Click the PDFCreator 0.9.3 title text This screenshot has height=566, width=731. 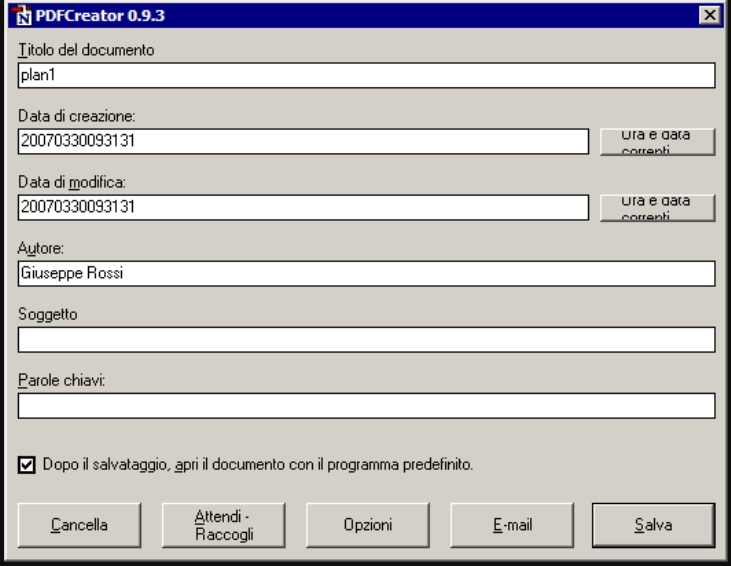[x=100, y=15]
